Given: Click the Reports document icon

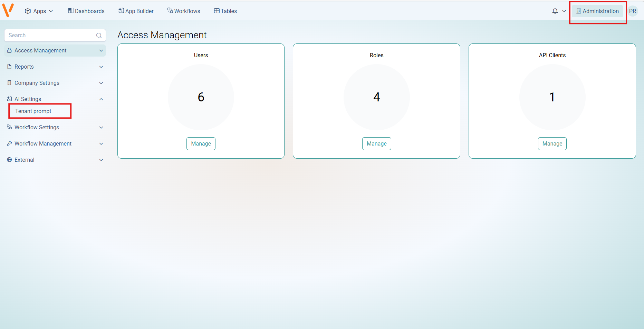Looking at the screenshot, I should click(x=9, y=67).
